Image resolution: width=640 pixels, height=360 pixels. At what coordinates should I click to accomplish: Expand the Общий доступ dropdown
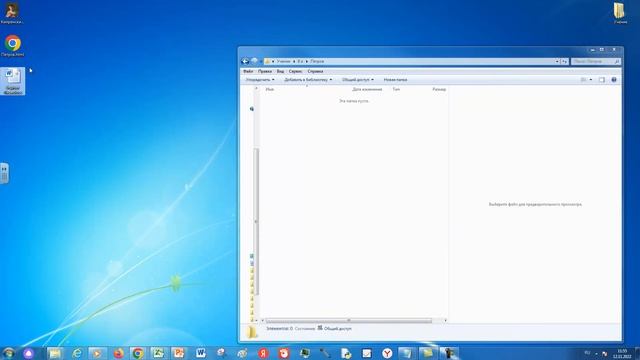pos(358,80)
